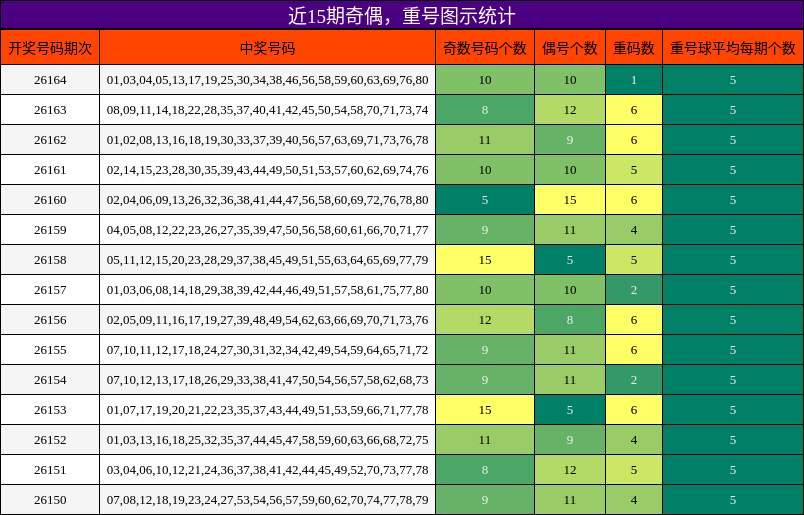The height and width of the screenshot is (515, 804).
Task: Select draw period 26155
Action: point(50,350)
